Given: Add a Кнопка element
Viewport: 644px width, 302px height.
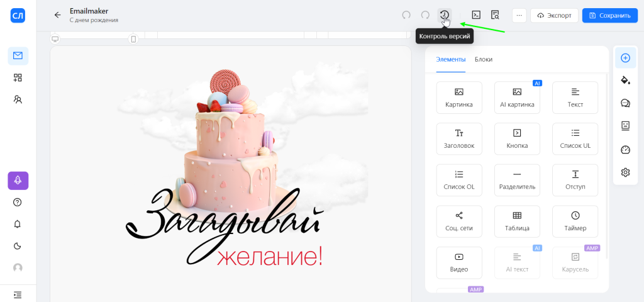Looking at the screenshot, I should point(517,139).
